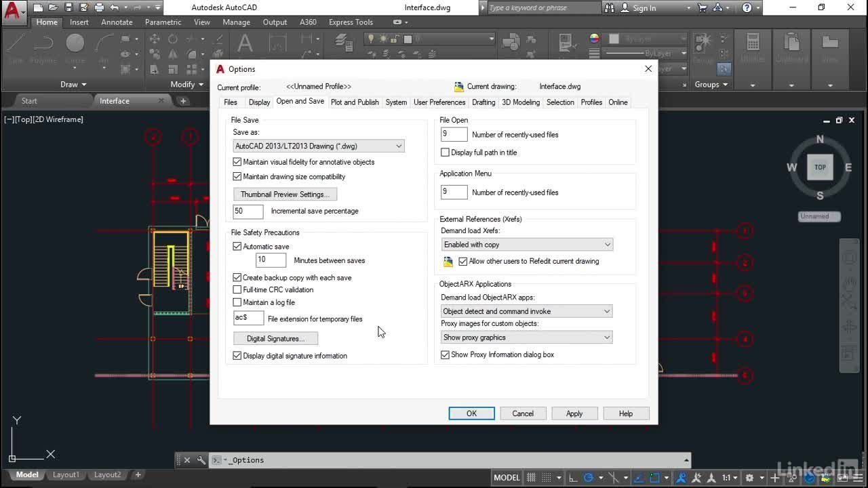Image resolution: width=868 pixels, height=488 pixels.
Task: Click OK in the Options dialog
Action: [471, 413]
